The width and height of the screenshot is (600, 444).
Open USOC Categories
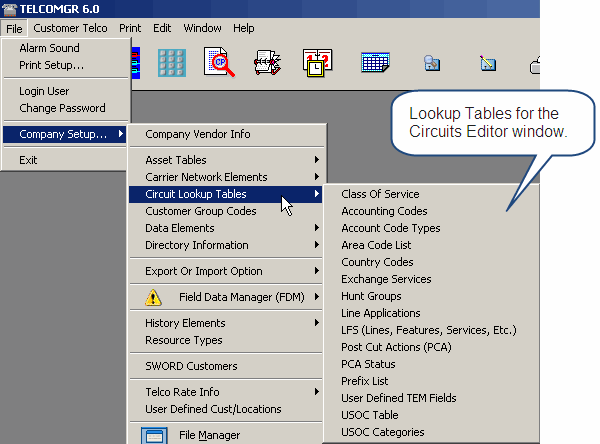pyautogui.click(x=431, y=433)
